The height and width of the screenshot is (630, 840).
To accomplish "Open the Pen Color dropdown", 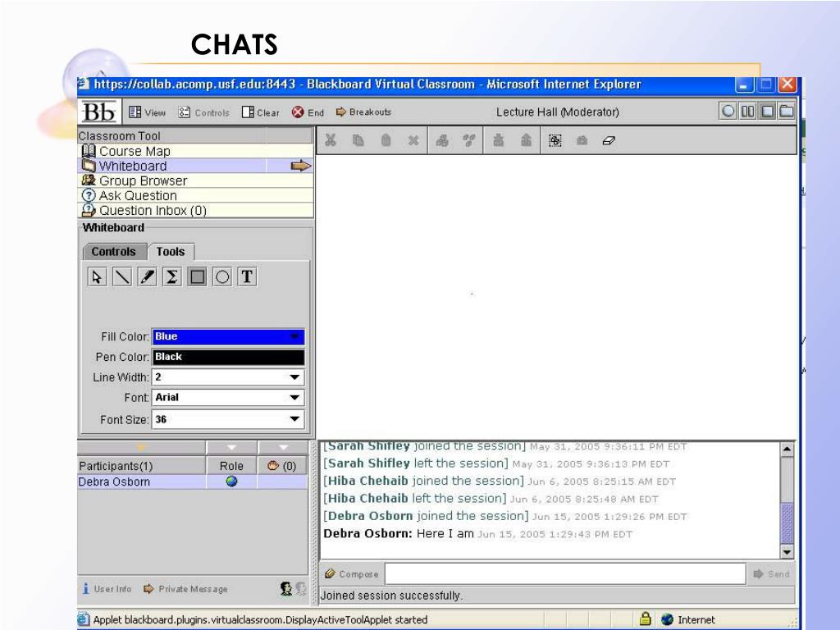I will [228, 357].
